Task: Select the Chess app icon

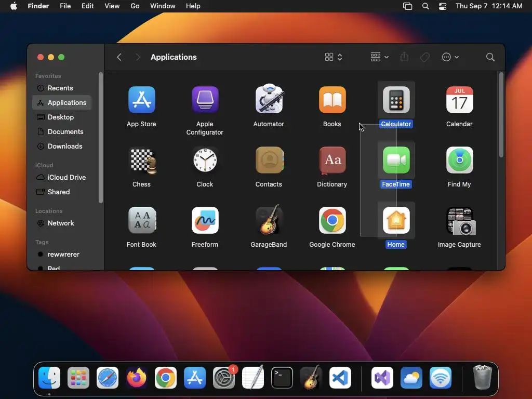Action: point(143,161)
